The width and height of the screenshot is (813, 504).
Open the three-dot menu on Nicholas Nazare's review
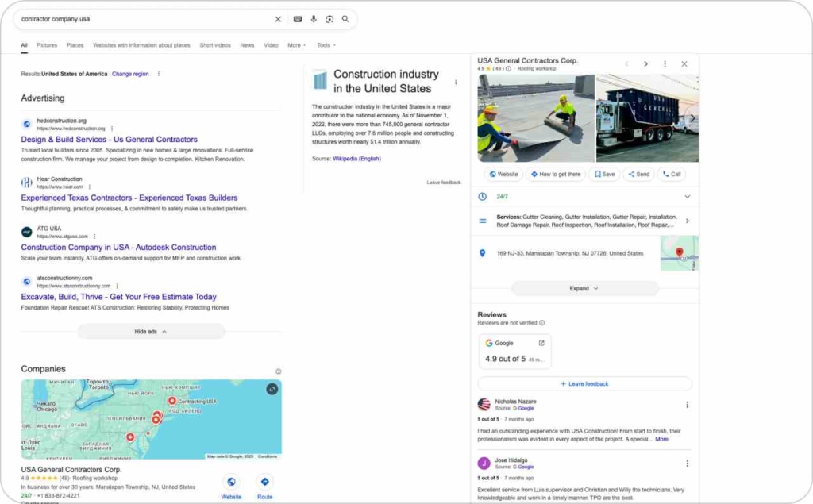(x=688, y=404)
